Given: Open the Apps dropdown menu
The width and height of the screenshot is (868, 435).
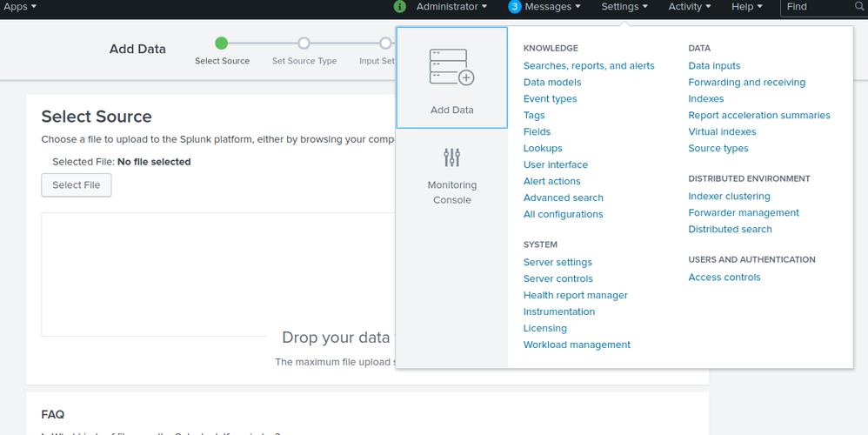Looking at the screenshot, I should click(x=19, y=7).
